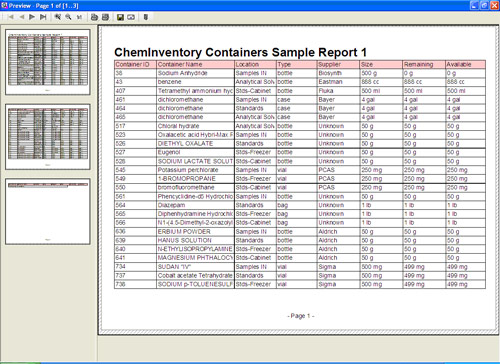Image resolution: width=500 pixels, height=364 pixels.
Task: Click the send report icon next to save
Action: pyautogui.click(x=131, y=17)
